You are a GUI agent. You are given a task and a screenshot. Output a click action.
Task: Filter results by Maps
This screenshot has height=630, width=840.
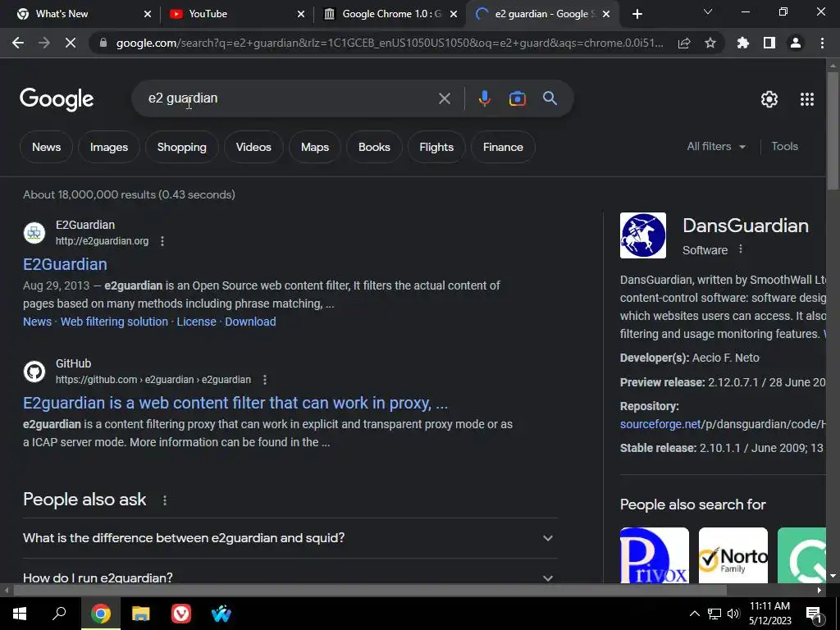[x=314, y=147]
